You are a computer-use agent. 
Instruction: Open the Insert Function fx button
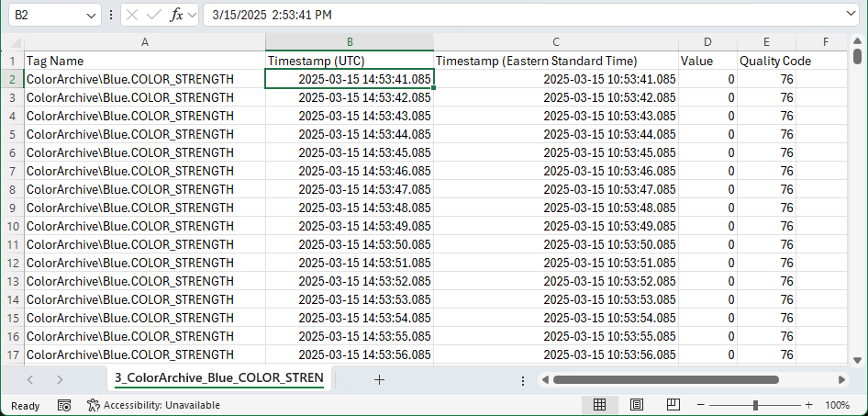pyautogui.click(x=176, y=16)
